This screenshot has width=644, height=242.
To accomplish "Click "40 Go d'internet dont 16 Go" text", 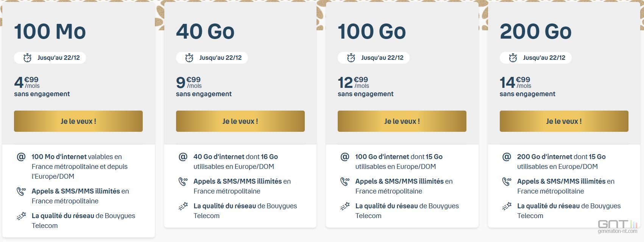I will [x=235, y=156].
